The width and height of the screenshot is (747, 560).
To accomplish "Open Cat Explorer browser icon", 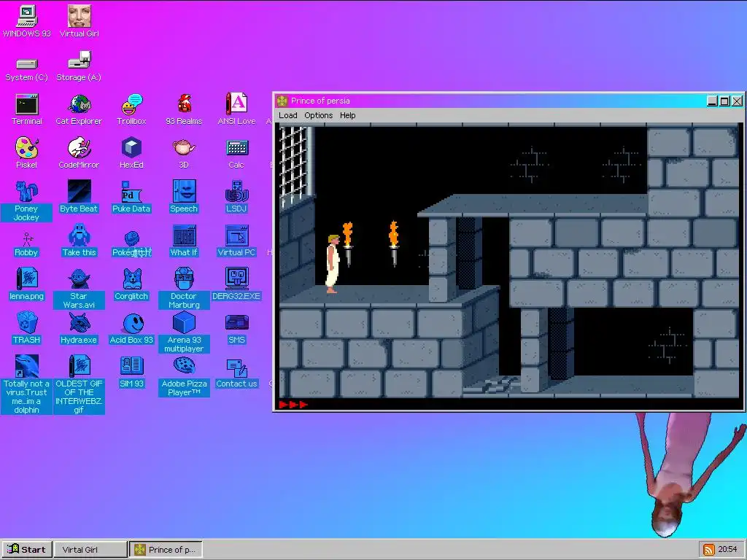I will [x=79, y=109].
